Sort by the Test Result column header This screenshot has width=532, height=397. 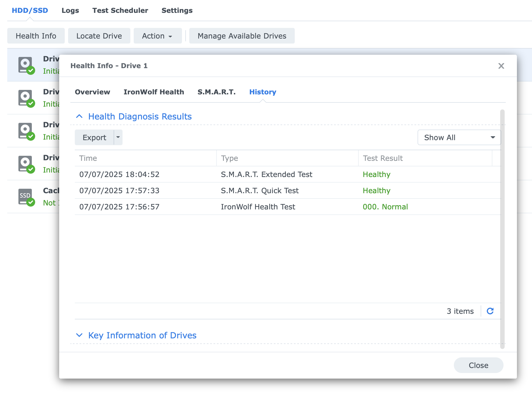pos(425,158)
